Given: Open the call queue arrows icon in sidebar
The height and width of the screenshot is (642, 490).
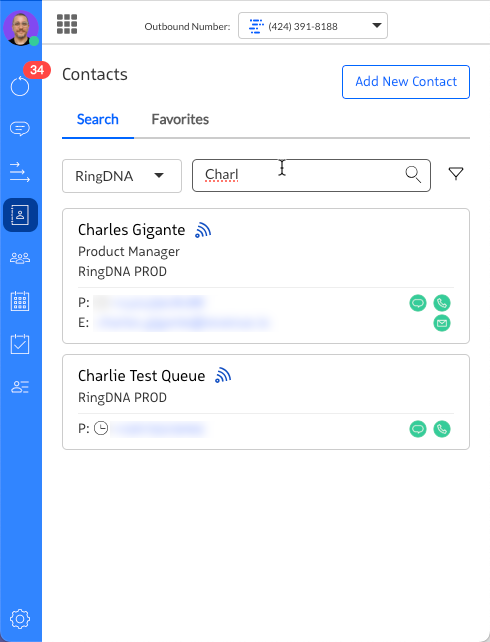Looking at the screenshot, I should (x=20, y=172).
